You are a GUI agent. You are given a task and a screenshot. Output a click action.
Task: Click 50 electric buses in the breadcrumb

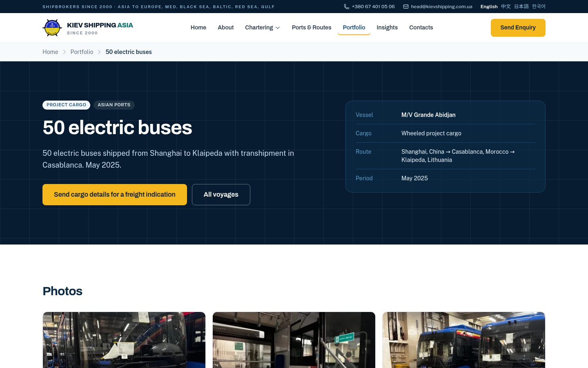(129, 52)
